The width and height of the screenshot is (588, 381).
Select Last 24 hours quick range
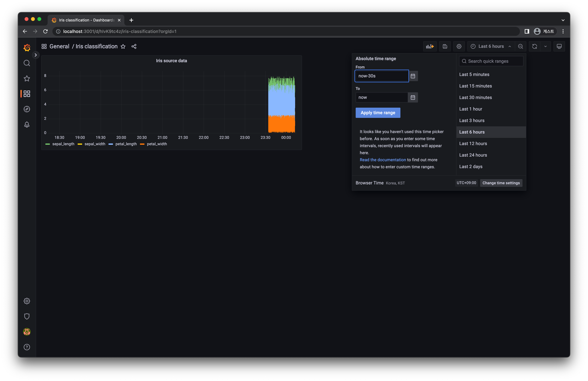click(x=491, y=155)
